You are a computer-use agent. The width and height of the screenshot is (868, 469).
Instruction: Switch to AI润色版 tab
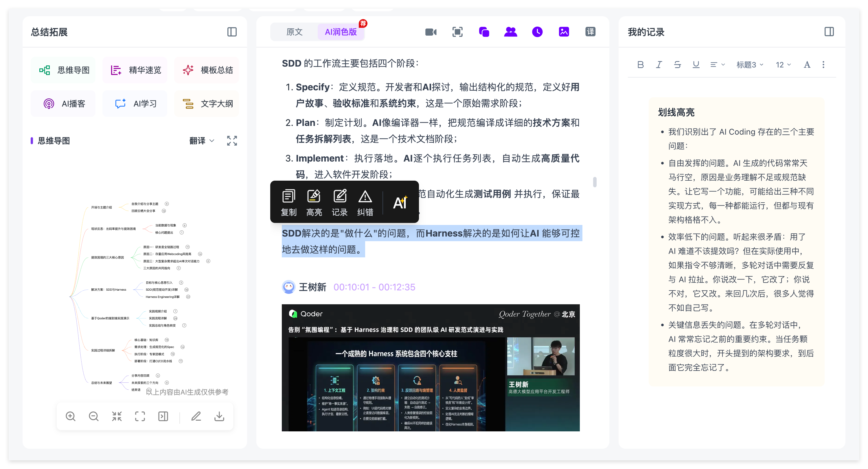(341, 32)
